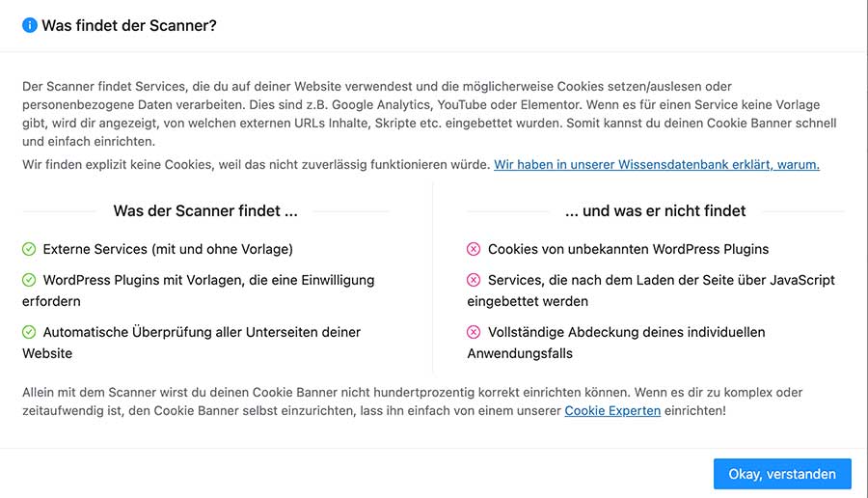Click the Cookies von unbekannten WordPress Plugins text
The width and height of the screenshot is (868, 498).
[x=628, y=249]
